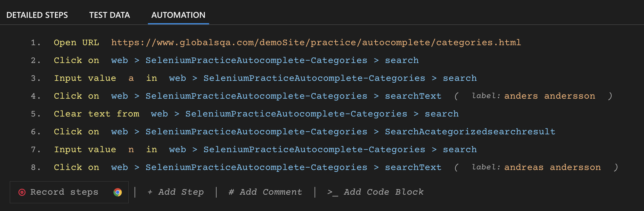Open the TEST DATA tab
This screenshot has width=644, height=211.
pyautogui.click(x=109, y=15)
